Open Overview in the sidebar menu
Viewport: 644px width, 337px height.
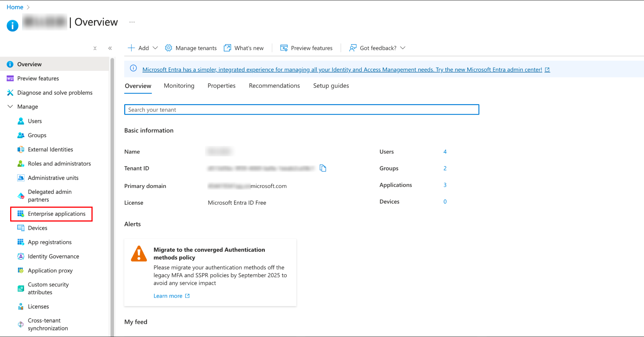(x=55, y=64)
